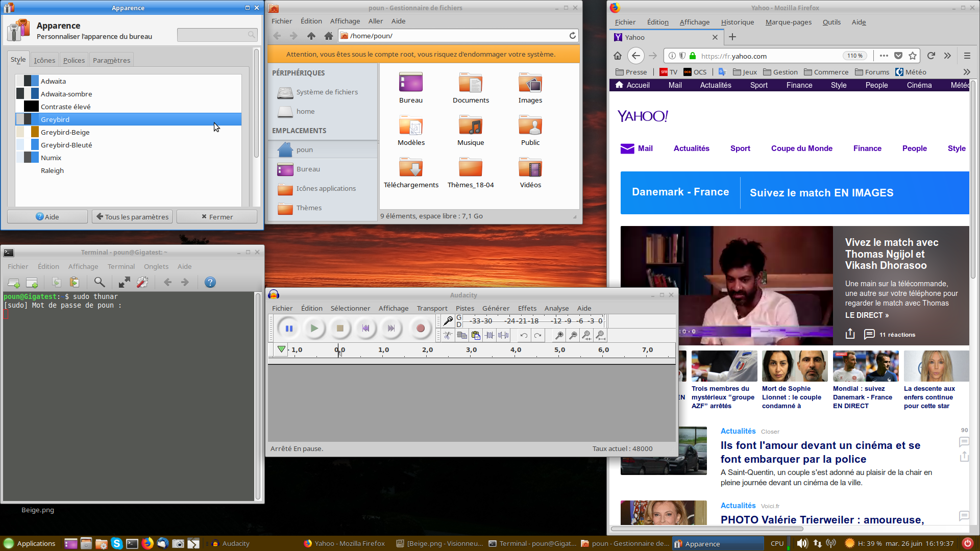Click the Audacity Stop button

340,329
